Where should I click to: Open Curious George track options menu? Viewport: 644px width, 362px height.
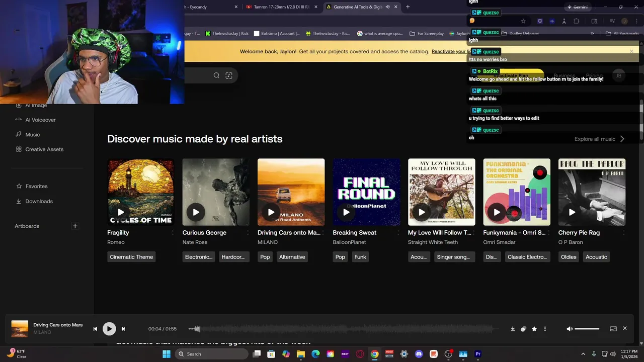[248, 232]
